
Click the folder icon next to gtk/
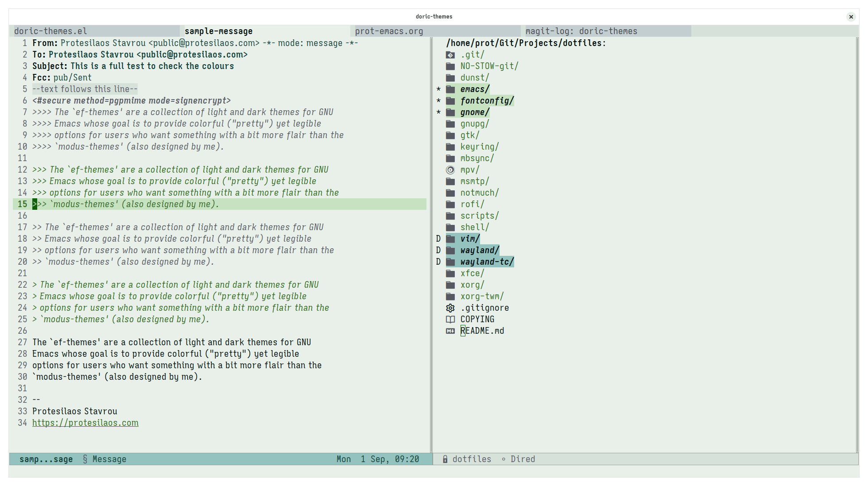click(x=450, y=135)
